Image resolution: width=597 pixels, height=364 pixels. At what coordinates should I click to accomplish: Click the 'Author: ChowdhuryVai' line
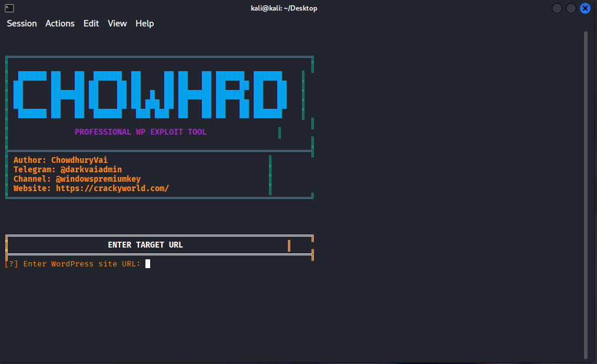tap(61, 160)
